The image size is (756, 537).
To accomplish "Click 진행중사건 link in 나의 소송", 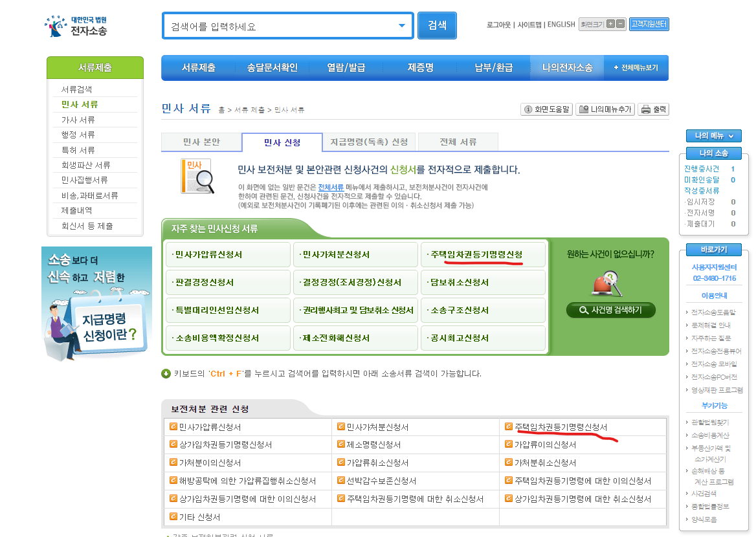I will click(702, 169).
